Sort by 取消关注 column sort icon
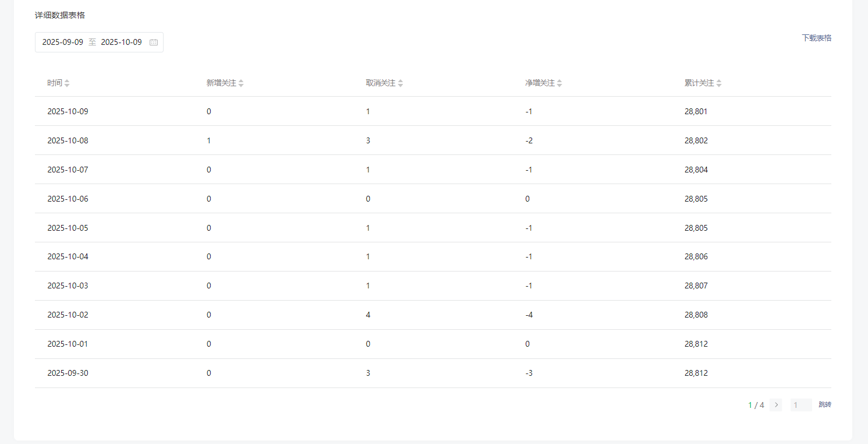Screen dimensions: 868x444 tap(401, 83)
